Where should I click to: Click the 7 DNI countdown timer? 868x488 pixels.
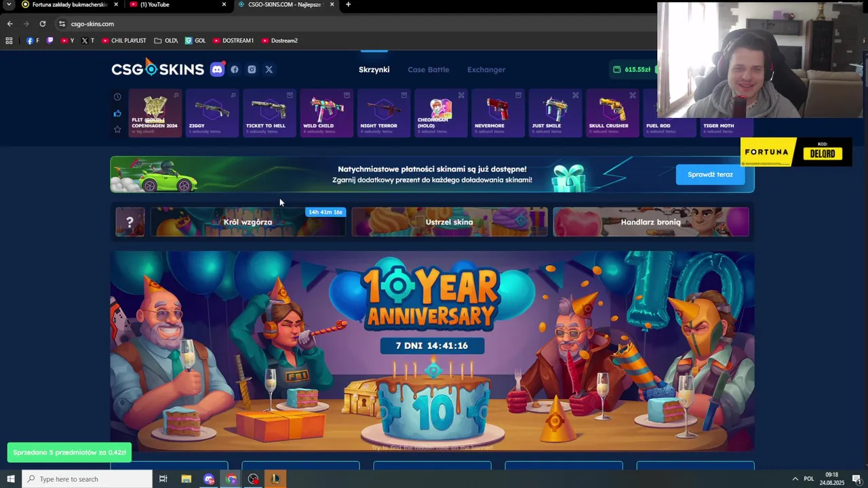pos(432,346)
